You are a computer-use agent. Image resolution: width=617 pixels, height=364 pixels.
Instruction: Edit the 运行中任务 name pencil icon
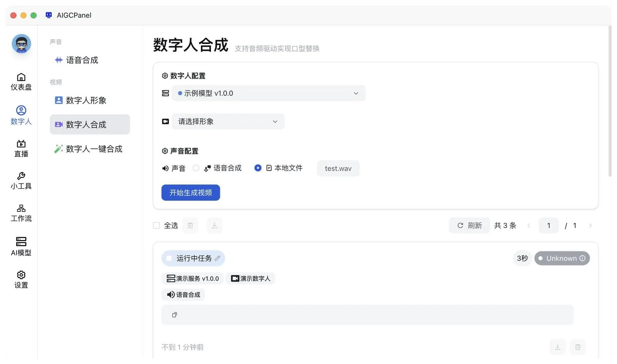217,258
